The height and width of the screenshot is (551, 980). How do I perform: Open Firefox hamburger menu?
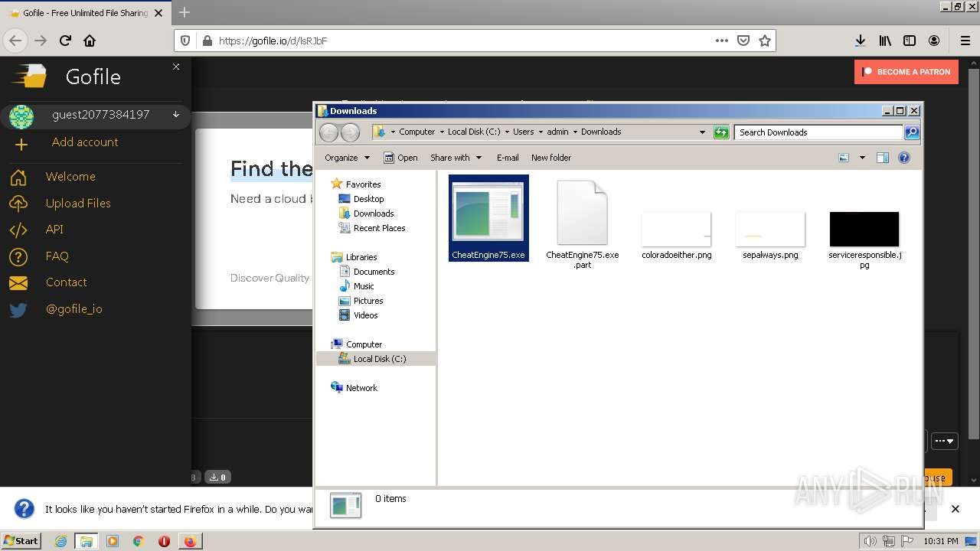(965, 41)
